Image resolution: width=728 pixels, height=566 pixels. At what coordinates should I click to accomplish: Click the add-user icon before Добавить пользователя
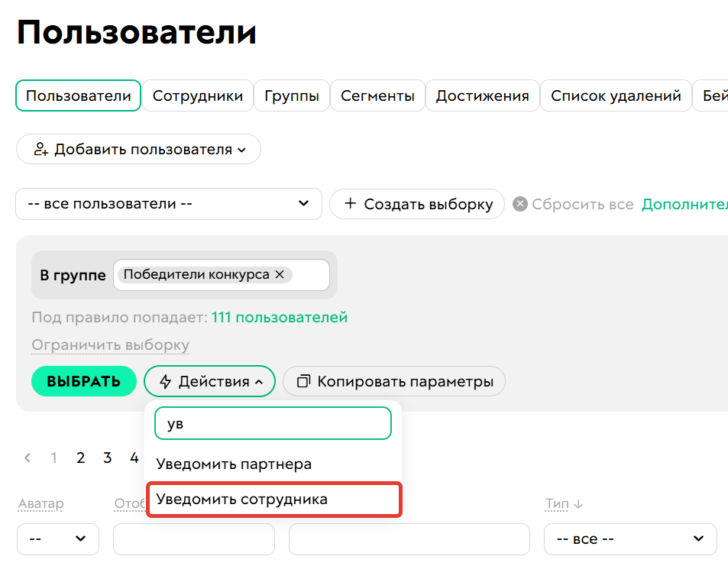pyautogui.click(x=40, y=148)
